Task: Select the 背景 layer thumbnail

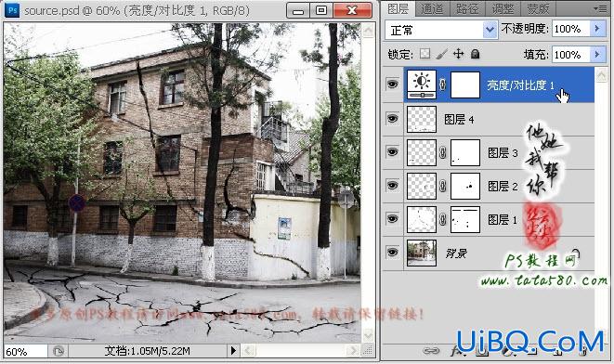Action: tap(422, 253)
